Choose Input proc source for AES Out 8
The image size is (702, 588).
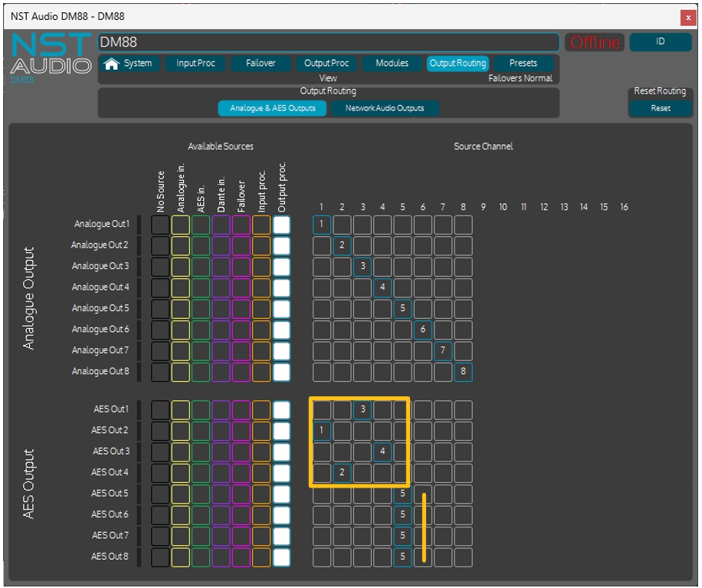click(x=261, y=557)
